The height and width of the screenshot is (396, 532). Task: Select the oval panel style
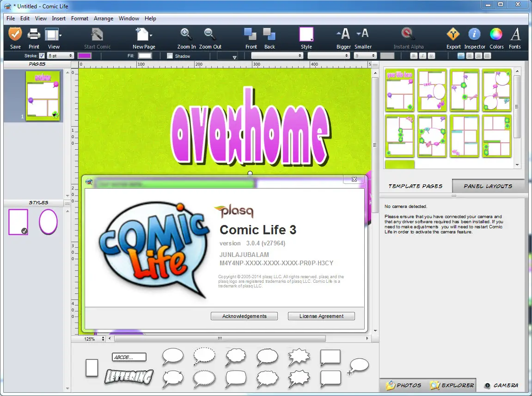click(48, 222)
